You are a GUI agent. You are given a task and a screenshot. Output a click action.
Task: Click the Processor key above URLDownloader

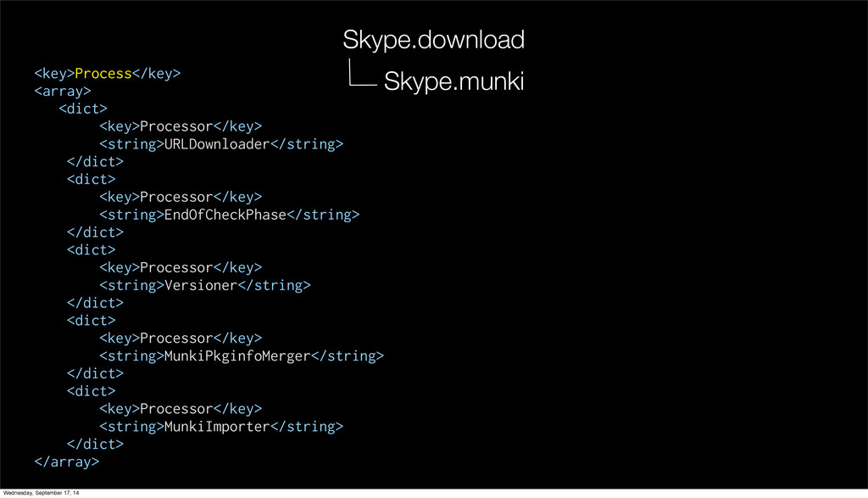click(181, 126)
